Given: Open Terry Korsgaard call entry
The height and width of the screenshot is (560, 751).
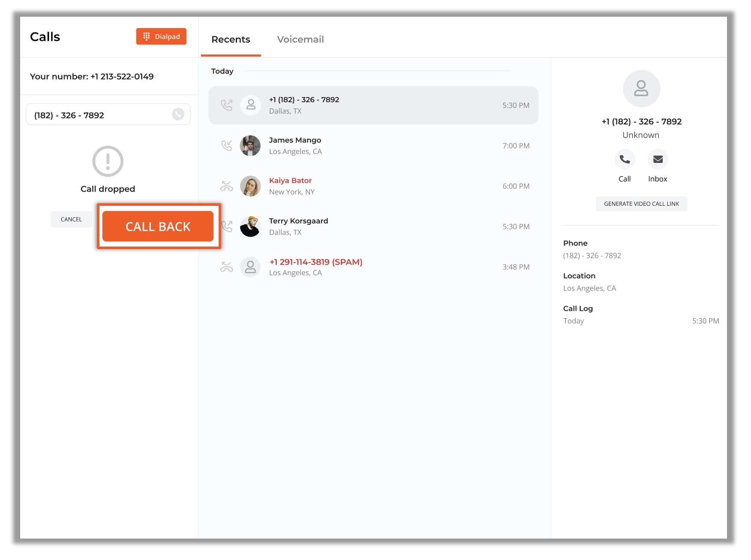Looking at the screenshot, I should pyautogui.click(x=373, y=226).
